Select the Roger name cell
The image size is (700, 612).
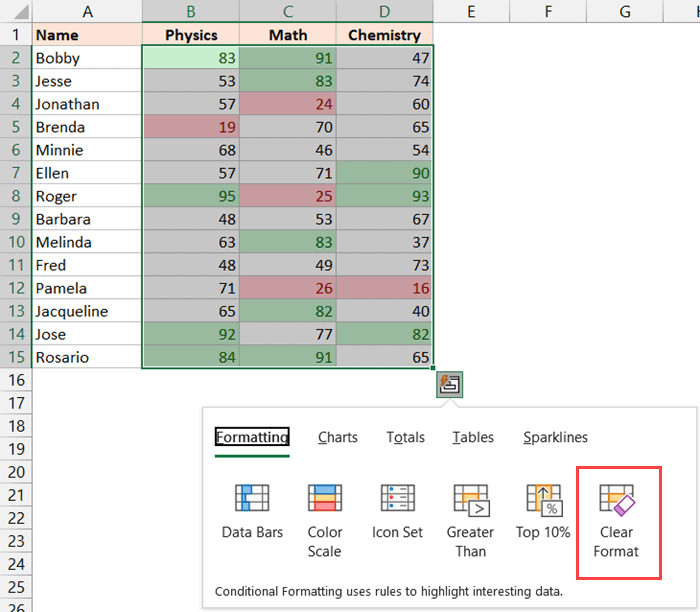(x=87, y=196)
